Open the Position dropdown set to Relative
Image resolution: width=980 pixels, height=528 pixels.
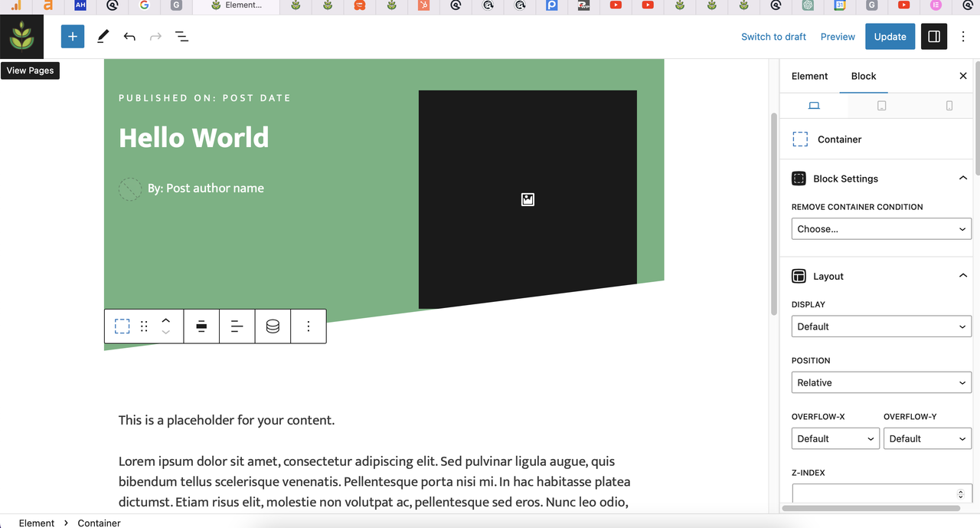tap(882, 382)
